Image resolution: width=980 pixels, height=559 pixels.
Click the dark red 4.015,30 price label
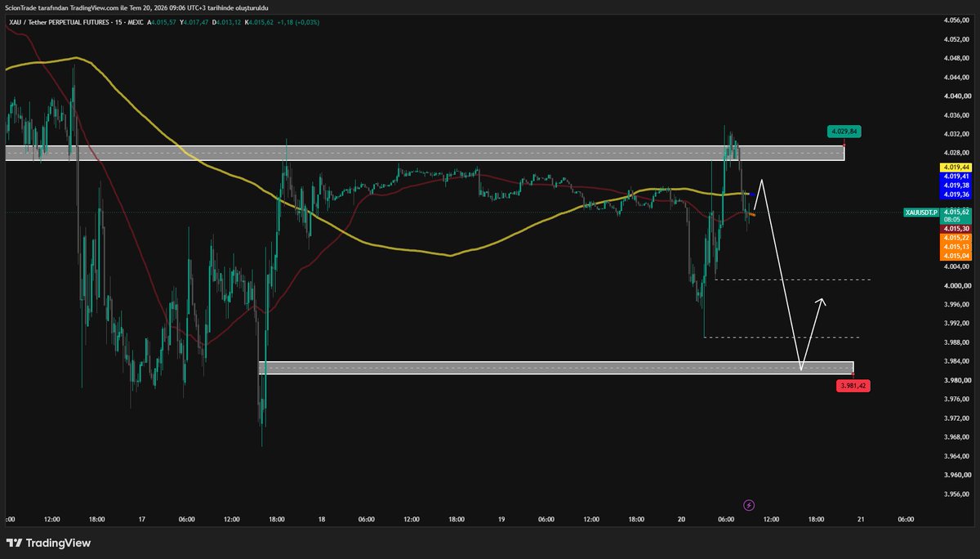pyautogui.click(x=955, y=229)
